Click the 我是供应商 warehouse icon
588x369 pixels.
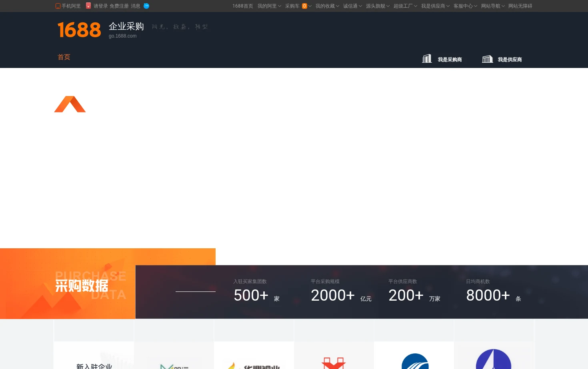coord(487,59)
